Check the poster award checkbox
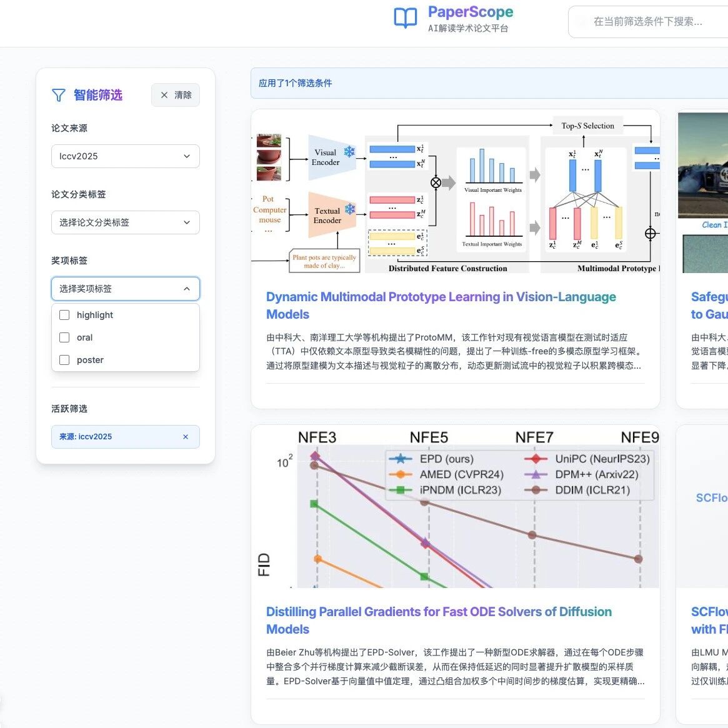 click(64, 360)
